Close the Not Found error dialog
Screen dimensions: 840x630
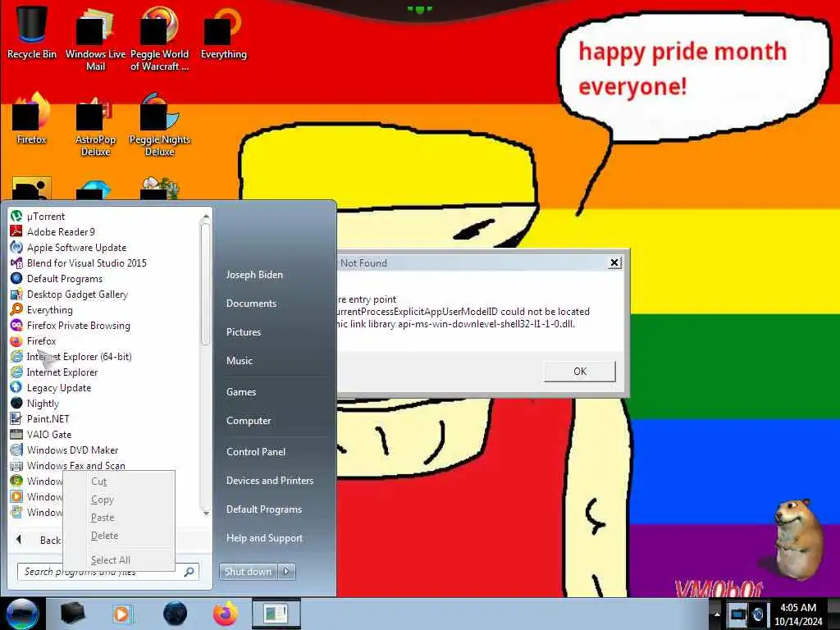pos(614,262)
